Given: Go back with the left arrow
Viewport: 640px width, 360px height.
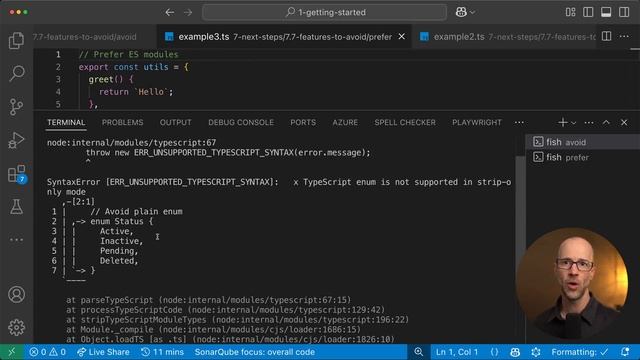Looking at the screenshot, I should pos(170,13).
